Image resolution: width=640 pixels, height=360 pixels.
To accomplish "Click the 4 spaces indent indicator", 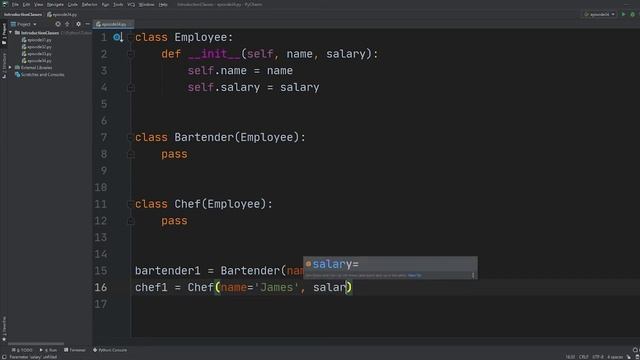I will (615, 357).
